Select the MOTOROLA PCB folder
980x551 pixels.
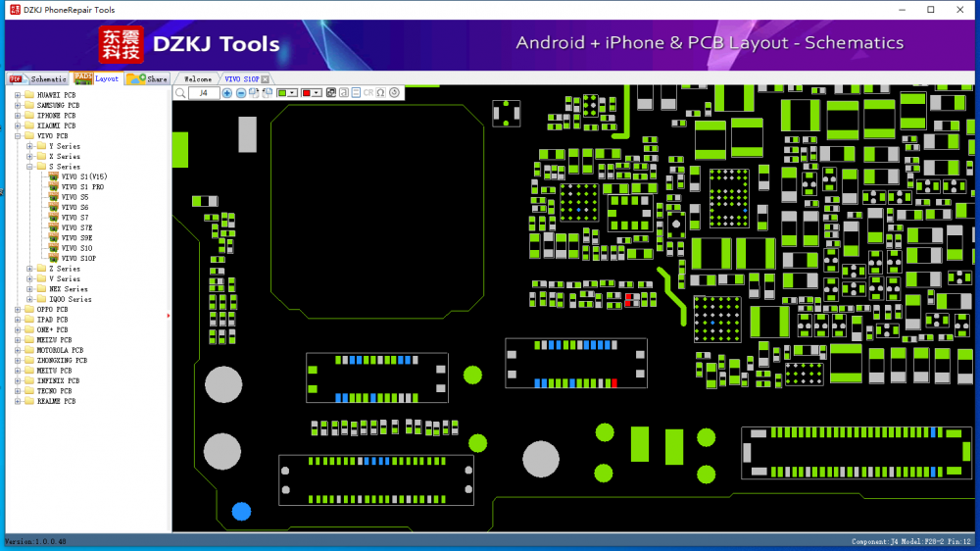pos(60,350)
